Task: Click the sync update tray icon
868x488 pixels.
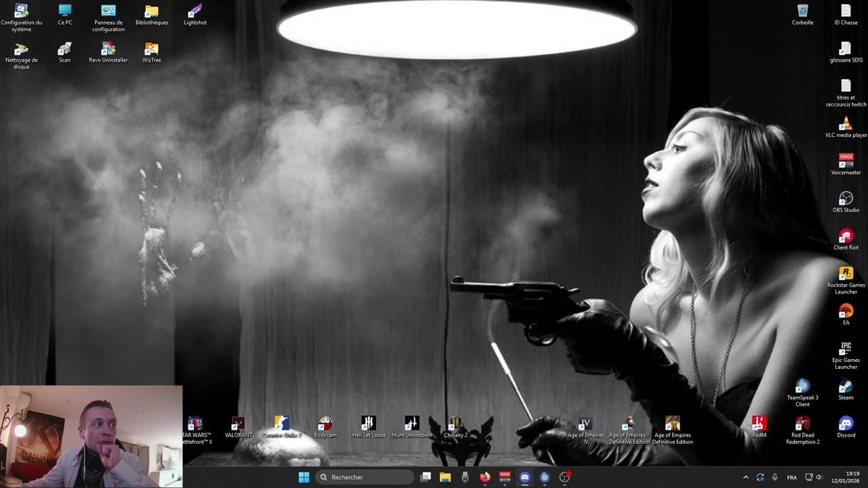Action: [x=760, y=477]
